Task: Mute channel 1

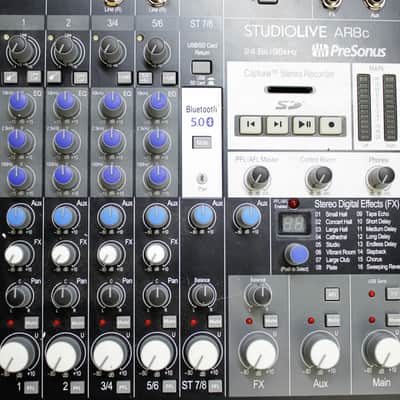Action: point(32,323)
